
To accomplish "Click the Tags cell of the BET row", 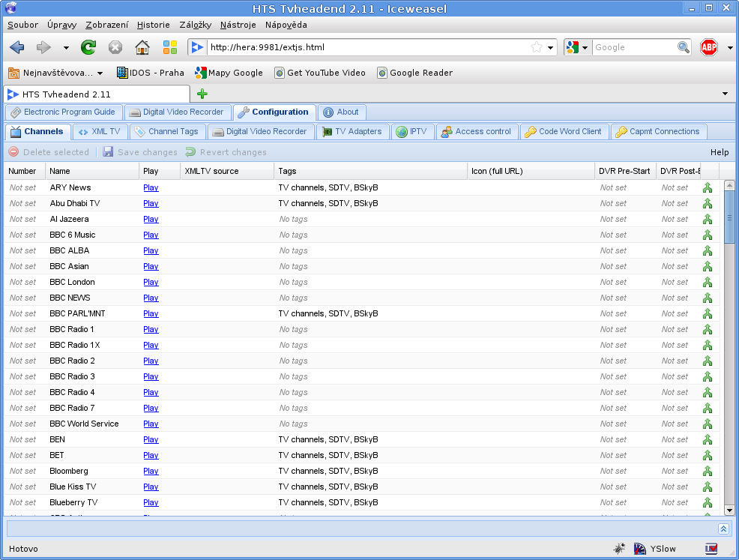I will pyautogui.click(x=370, y=455).
